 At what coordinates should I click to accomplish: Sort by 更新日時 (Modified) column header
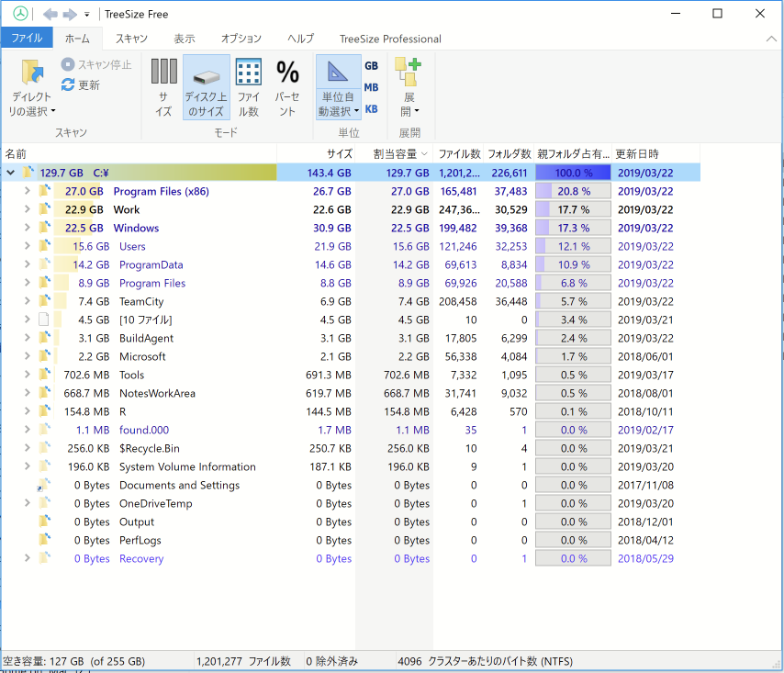[656, 154]
